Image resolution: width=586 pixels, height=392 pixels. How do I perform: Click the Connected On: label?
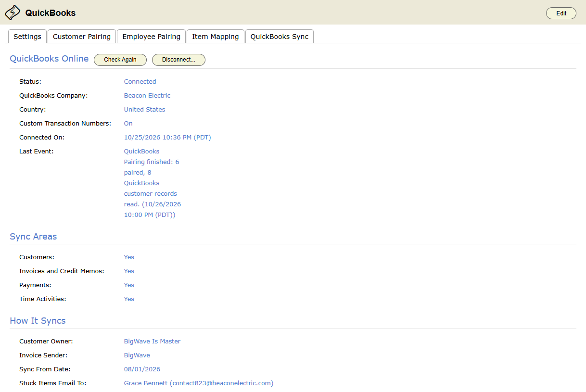coord(42,138)
